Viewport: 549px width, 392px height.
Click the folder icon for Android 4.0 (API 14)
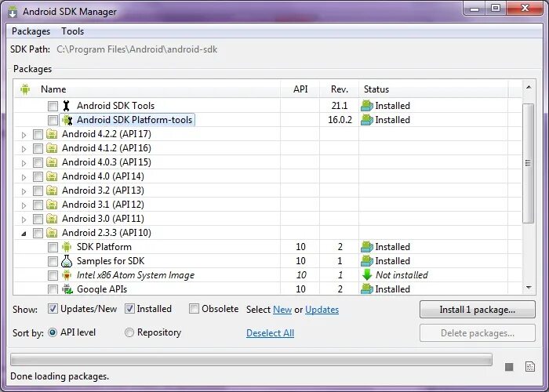point(52,176)
